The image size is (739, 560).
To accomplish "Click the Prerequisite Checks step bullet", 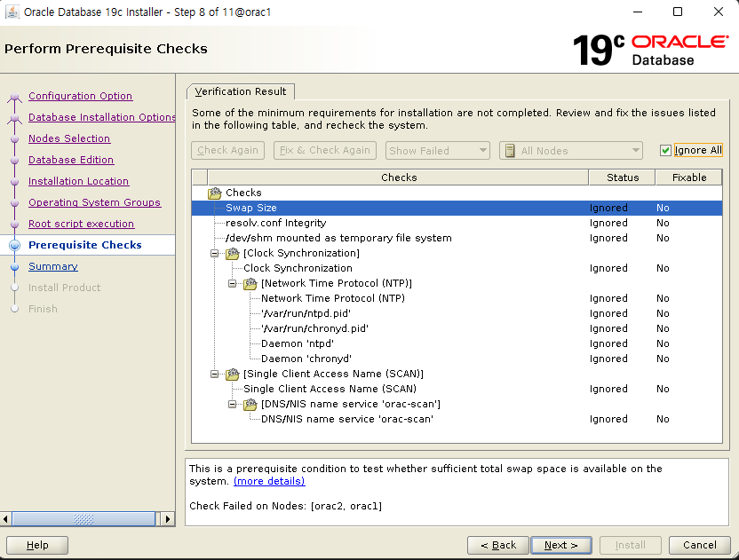I will (x=14, y=245).
